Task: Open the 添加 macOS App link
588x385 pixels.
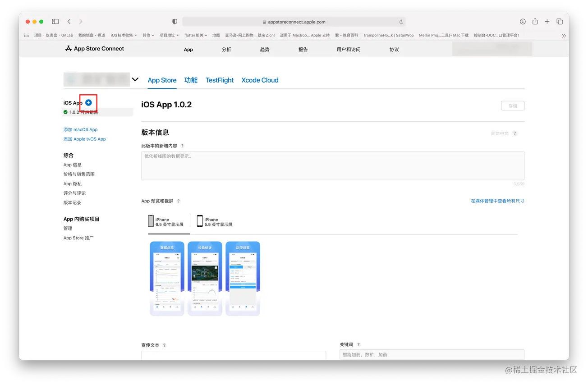Action: pyautogui.click(x=80, y=129)
